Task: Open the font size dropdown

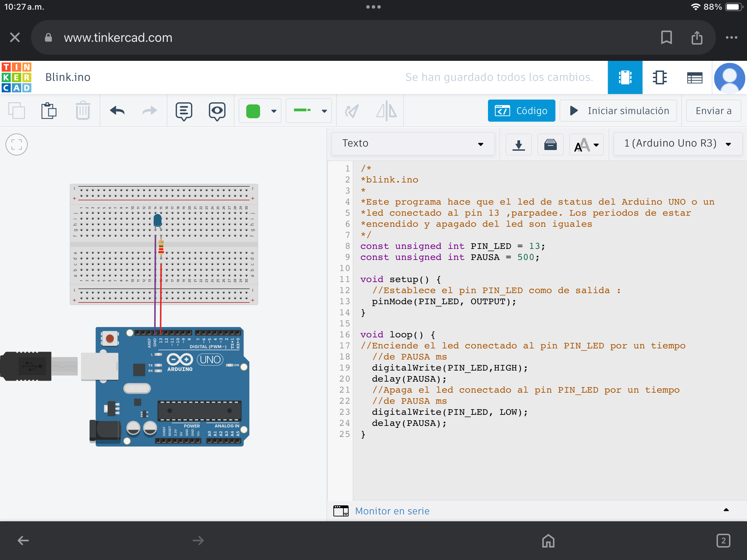Action: (587, 144)
